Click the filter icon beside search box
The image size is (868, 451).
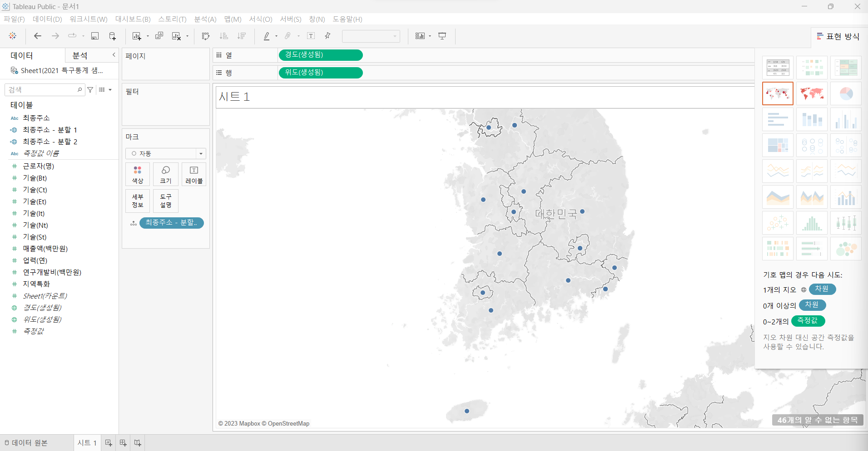point(90,90)
